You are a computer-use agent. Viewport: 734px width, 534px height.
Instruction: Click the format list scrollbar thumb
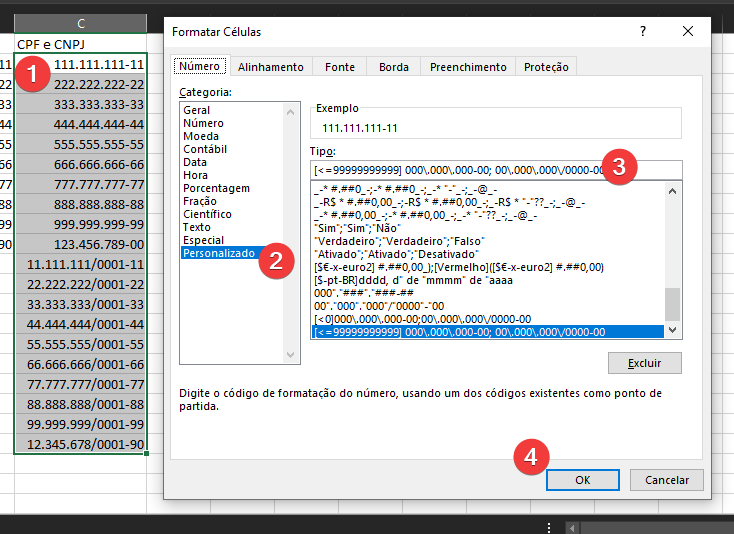[x=673, y=304]
